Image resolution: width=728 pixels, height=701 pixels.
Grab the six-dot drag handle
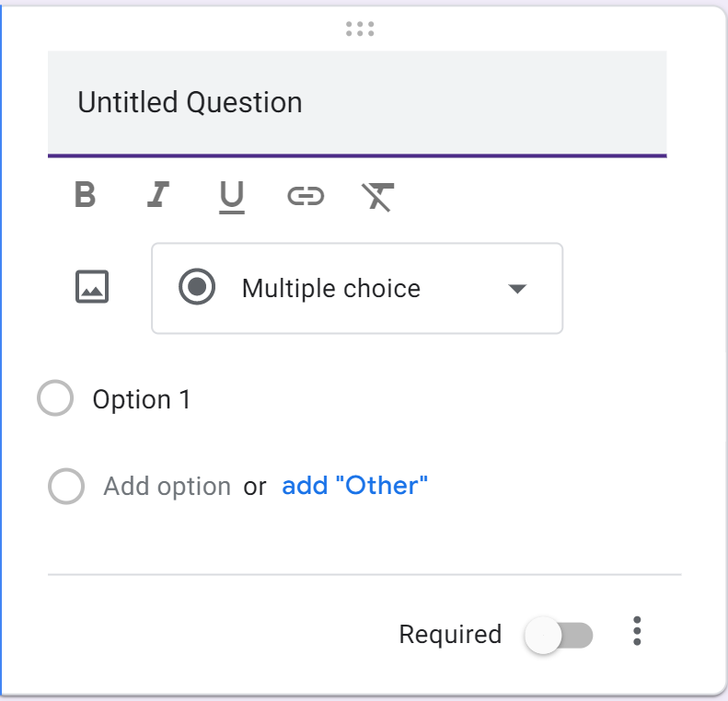tap(360, 29)
